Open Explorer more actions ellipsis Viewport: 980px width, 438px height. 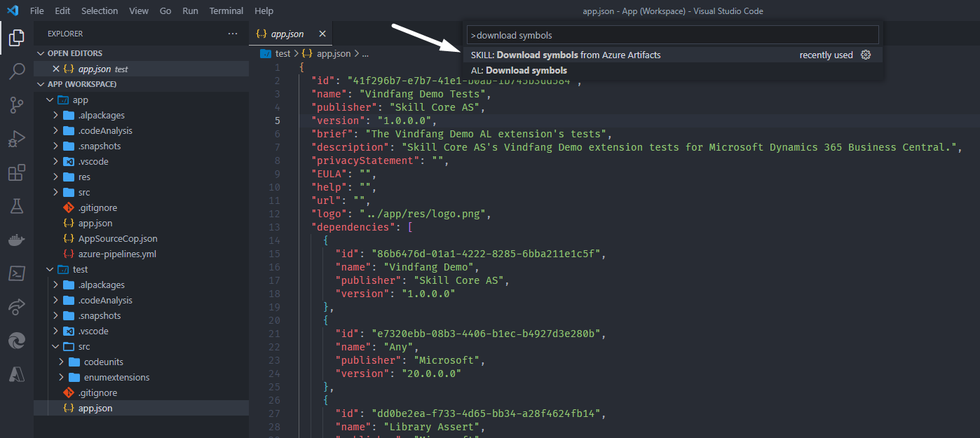[x=233, y=34]
